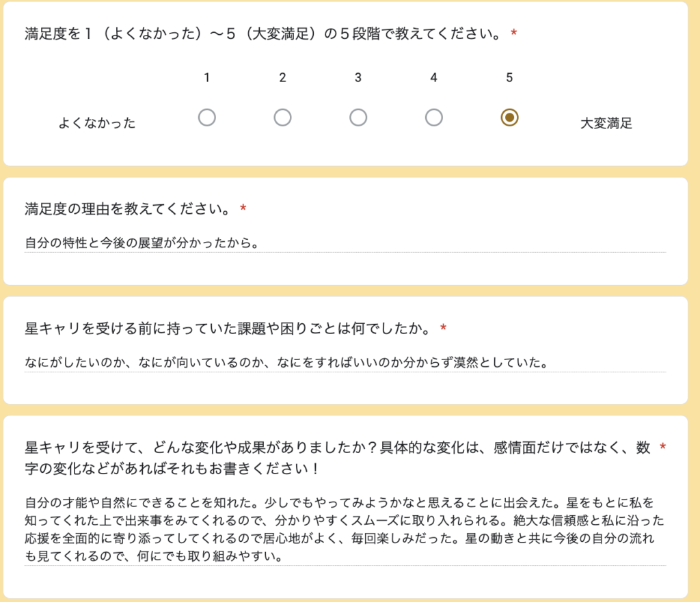Click red asterisk beside 満足度の理由 question
The image size is (700, 602).
click(x=243, y=208)
